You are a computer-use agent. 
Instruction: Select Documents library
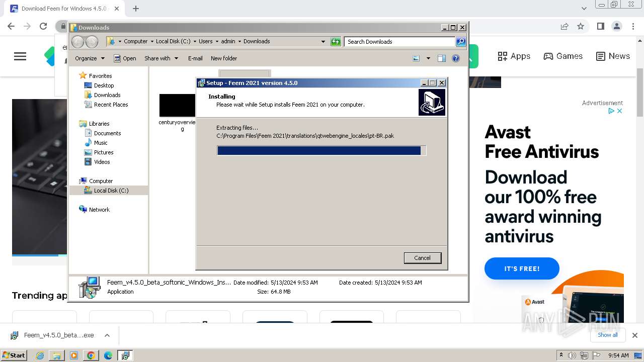pos(107,133)
